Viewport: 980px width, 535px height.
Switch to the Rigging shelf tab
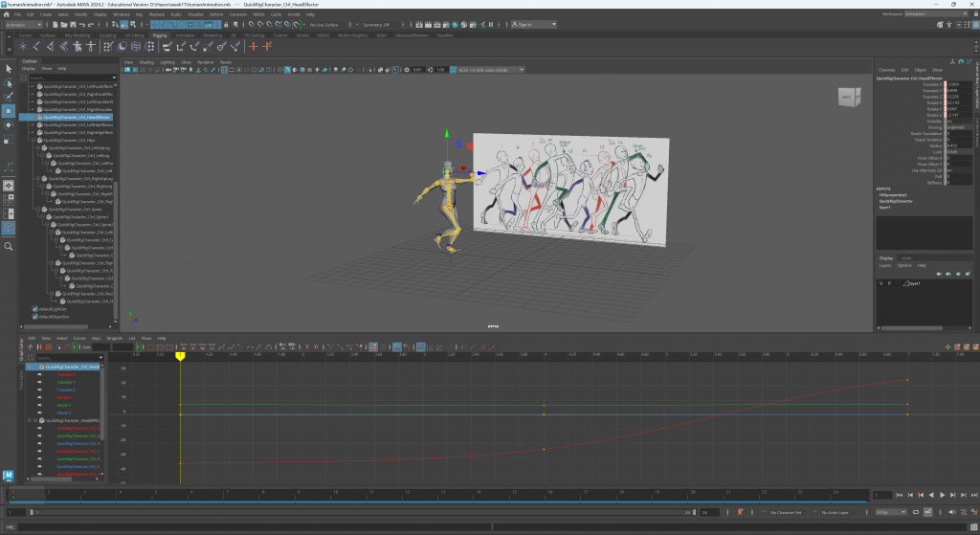tap(160, 35)
